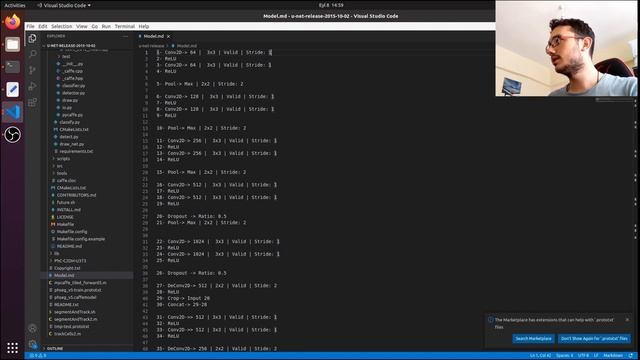Open Visual Studio Code app menu in top bar

click(x=64, y=5)
